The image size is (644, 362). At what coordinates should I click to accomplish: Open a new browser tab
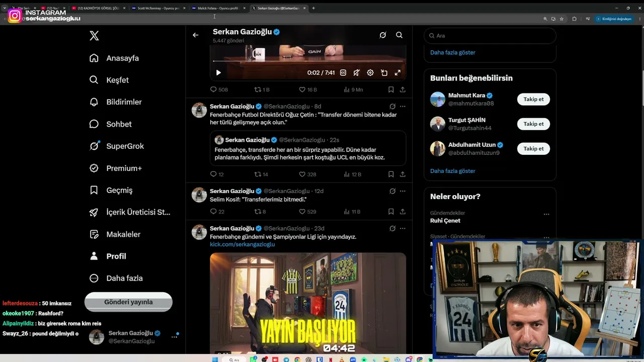(x=313, y=8)
